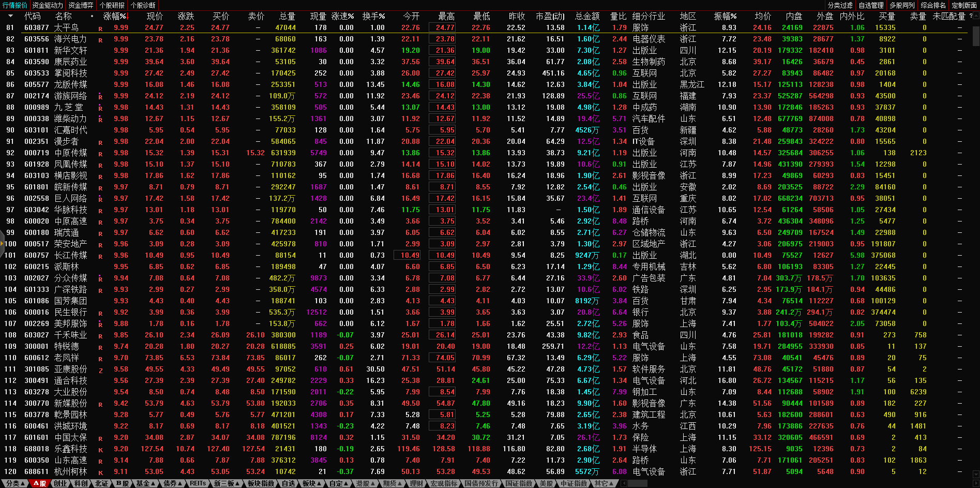The image size is (980, 488).
Task: Click the Z marker beside 亚康股份
Action: [100, 370]
